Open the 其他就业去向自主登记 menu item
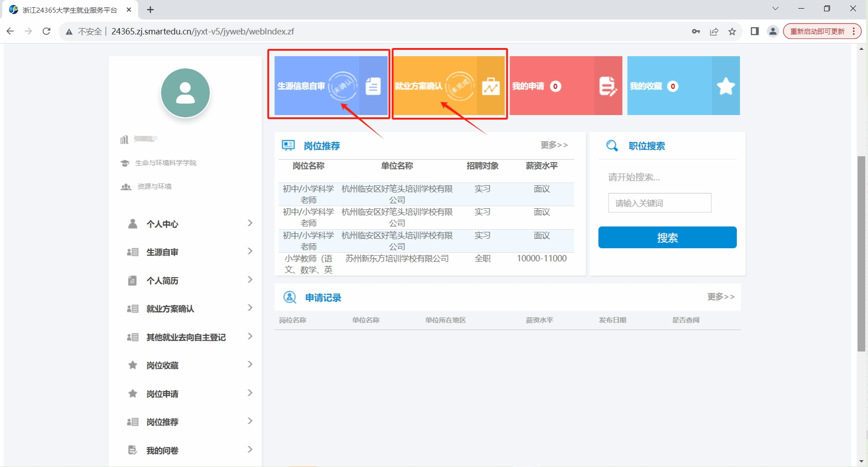Image resolution: width=868 pixels, height=467 pixels. (186, 337)
